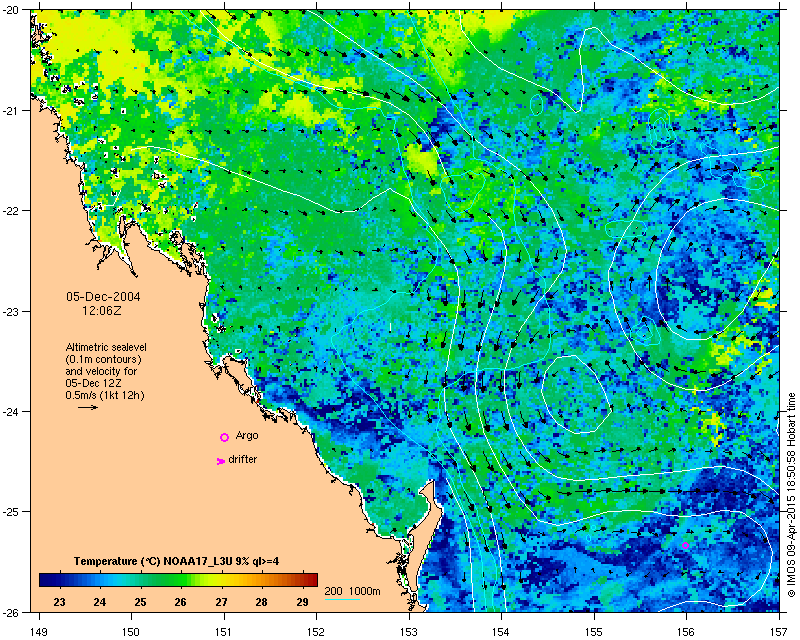Click the latitude axis label -20
Viewport: 800px width, 640px height.
[11, 10]
